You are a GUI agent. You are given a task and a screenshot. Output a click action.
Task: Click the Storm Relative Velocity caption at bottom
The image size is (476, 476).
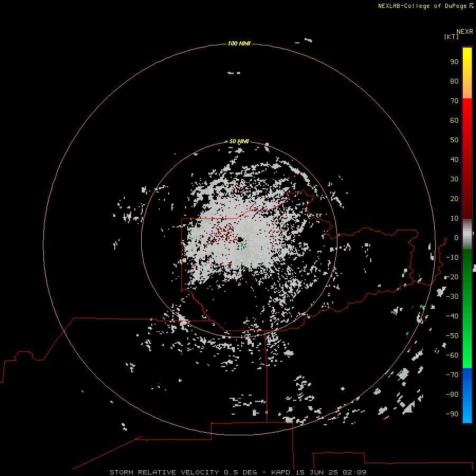pyautogui.click(x=237, y=472)
